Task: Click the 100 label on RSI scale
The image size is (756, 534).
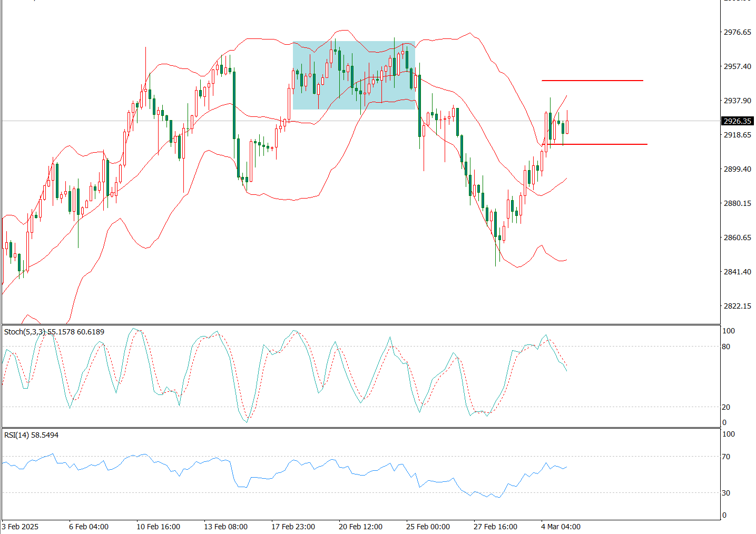Action: click(728, 434)
